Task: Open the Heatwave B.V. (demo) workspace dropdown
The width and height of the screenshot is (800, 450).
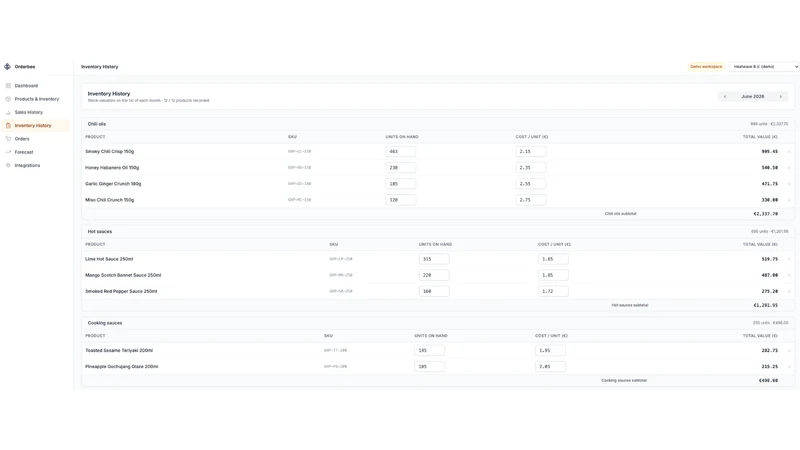Action: click(x=764, y=67)
